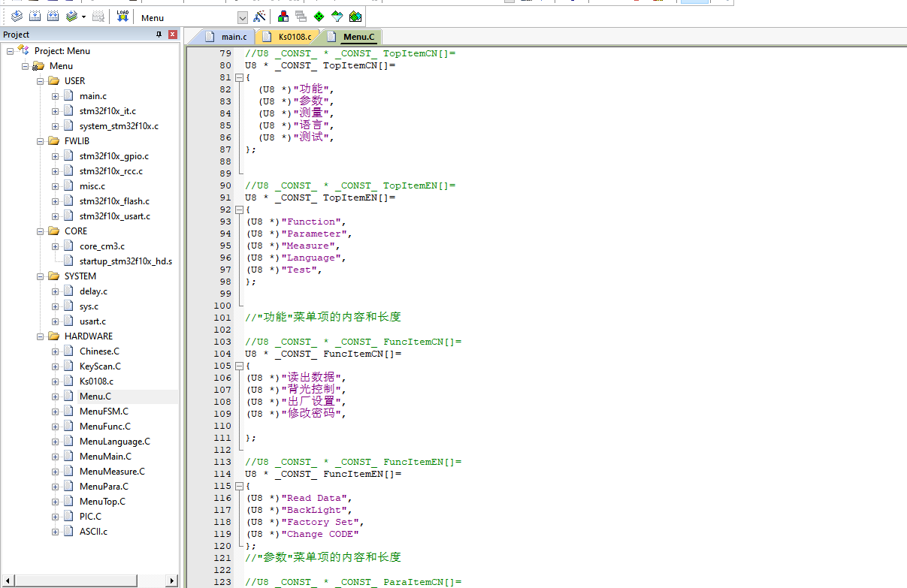Expand the Ks0108.c file node in tree
This screenshot has height=588, width=907.
tap(56, 381)
